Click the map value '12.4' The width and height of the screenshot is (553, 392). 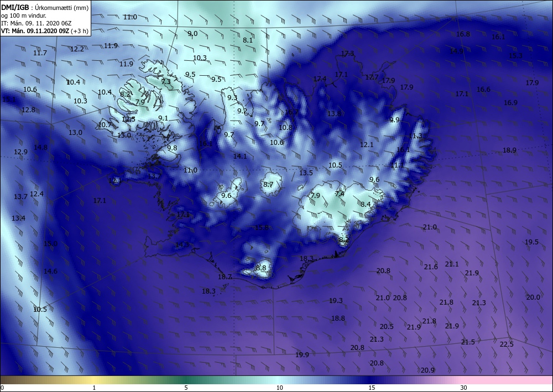[x=36, y=194]
